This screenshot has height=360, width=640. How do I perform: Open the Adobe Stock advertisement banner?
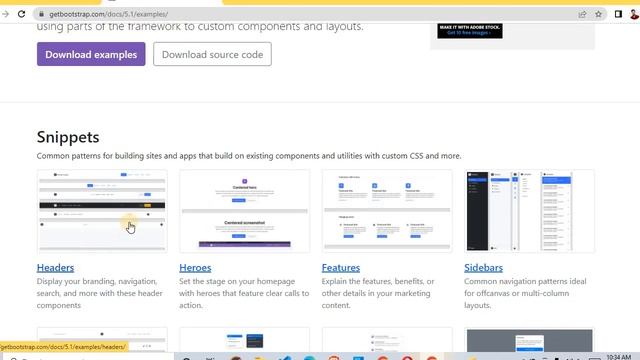point(470,31)
